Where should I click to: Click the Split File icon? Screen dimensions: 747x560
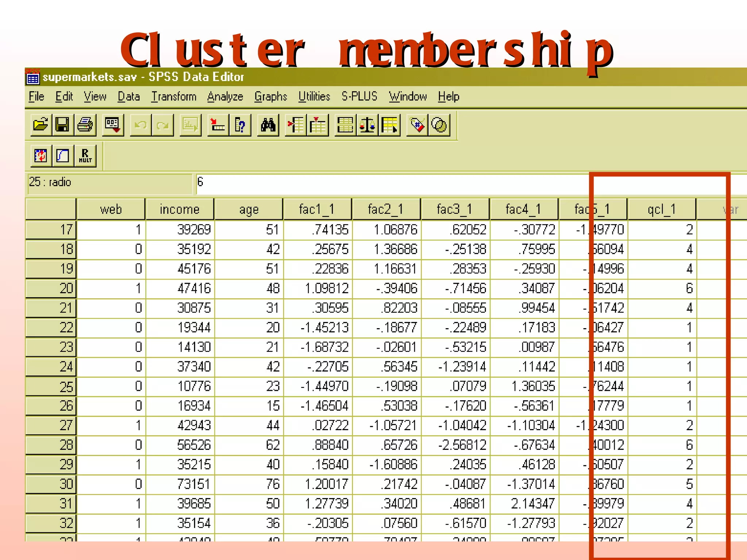(345, 125)
